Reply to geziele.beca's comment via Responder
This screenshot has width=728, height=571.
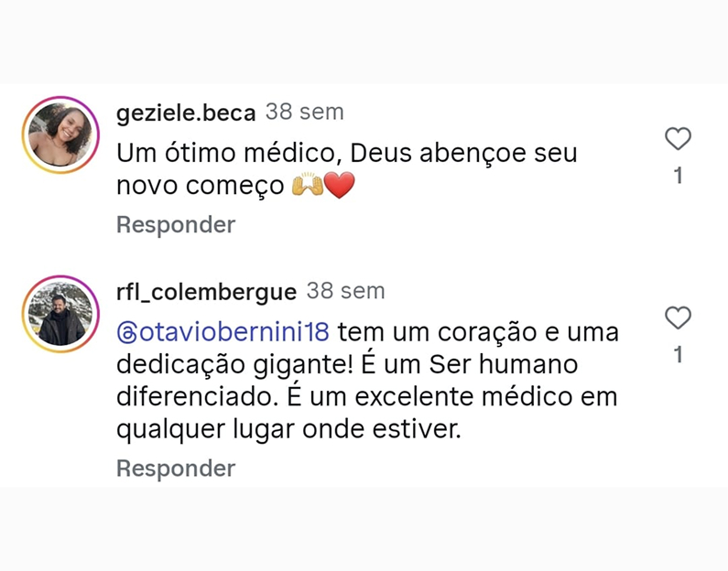(x=176, y=225)
